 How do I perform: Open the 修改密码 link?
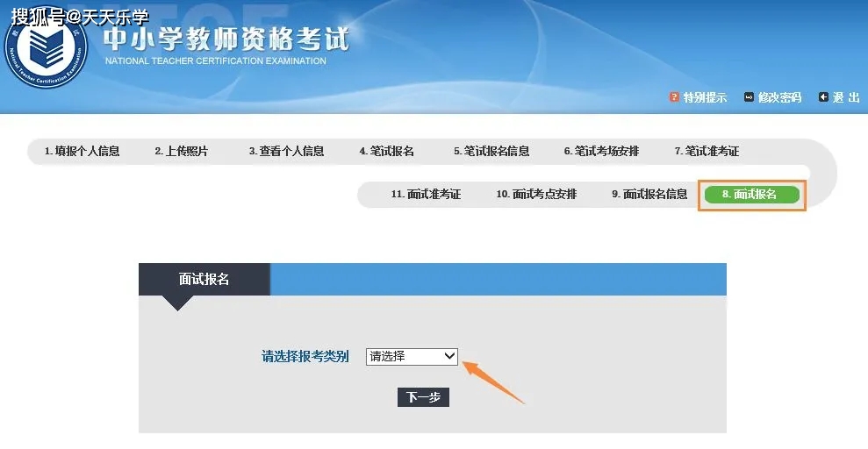tap(779, 97)
